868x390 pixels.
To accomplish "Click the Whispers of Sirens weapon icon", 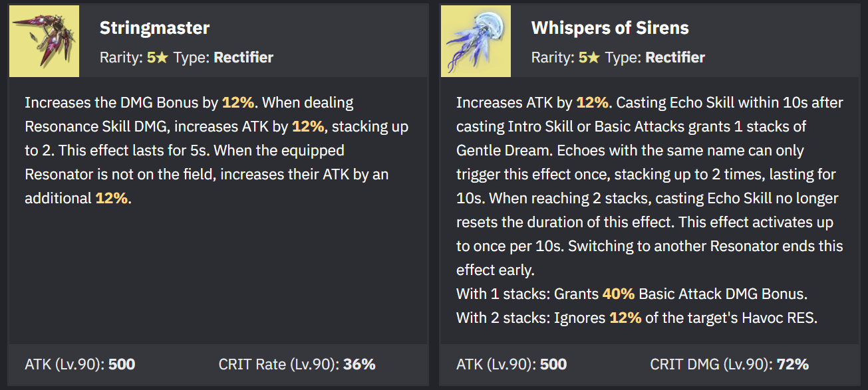I will (x=476, y=41).
